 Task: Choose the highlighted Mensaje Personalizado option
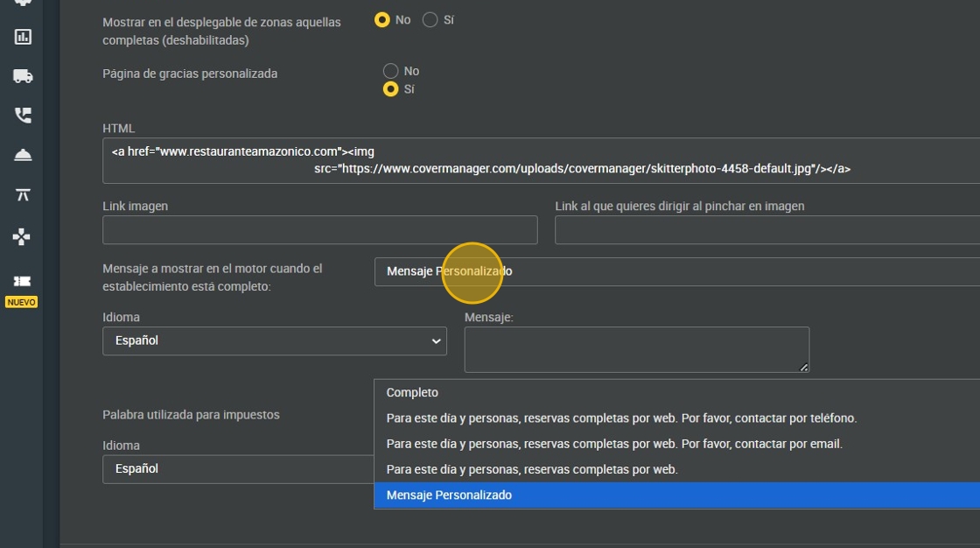click(677, 495)
